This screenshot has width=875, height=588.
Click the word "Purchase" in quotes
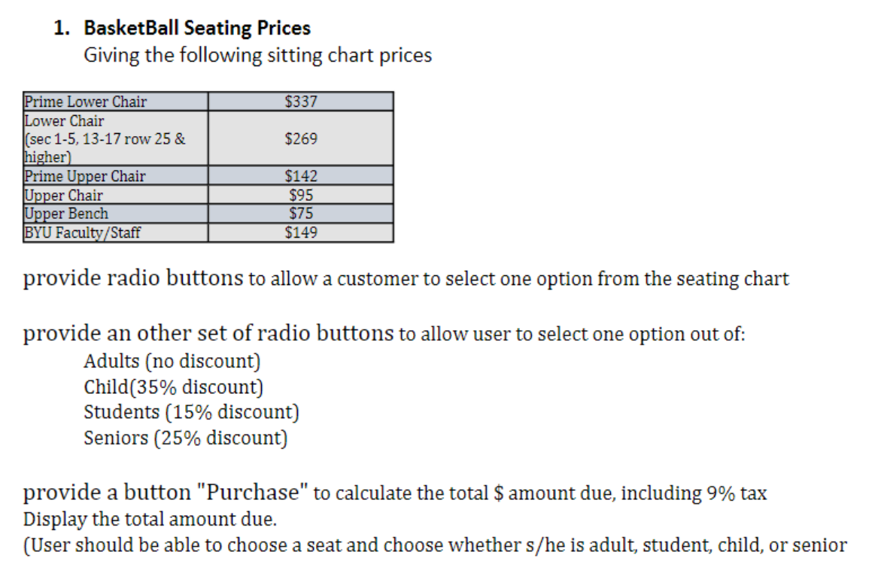[x=253, y=493]
